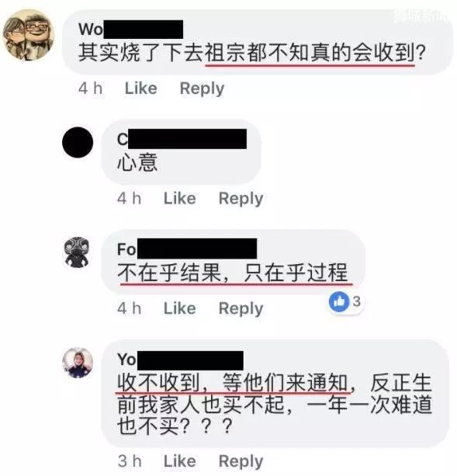
Task: Click the 4 h timestamp under Wo's comment
Action: pos(90,89)
